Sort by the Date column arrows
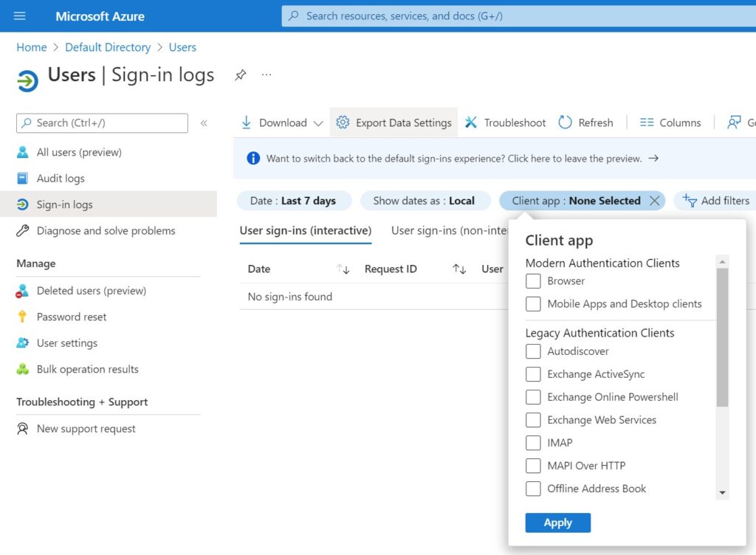Viewport: 756px width, 555px height. point(343,269)
